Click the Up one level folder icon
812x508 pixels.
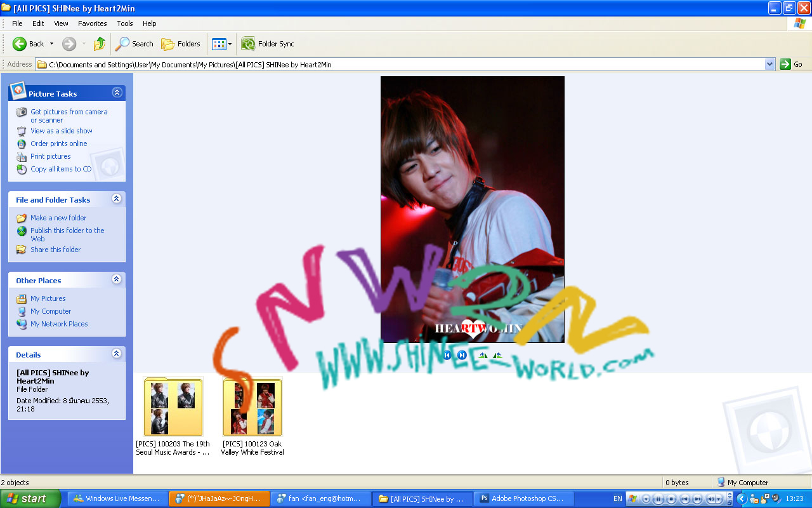[99, 44]
